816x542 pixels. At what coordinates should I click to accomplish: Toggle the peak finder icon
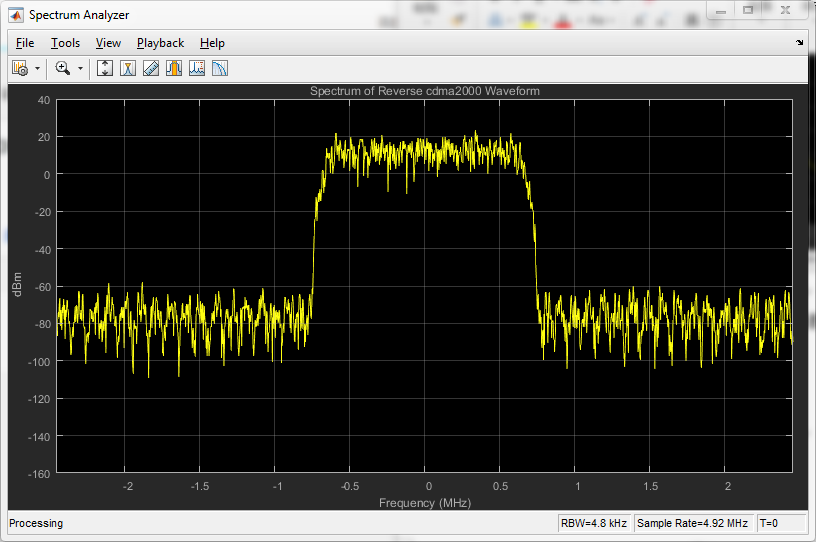click(197, 68)
